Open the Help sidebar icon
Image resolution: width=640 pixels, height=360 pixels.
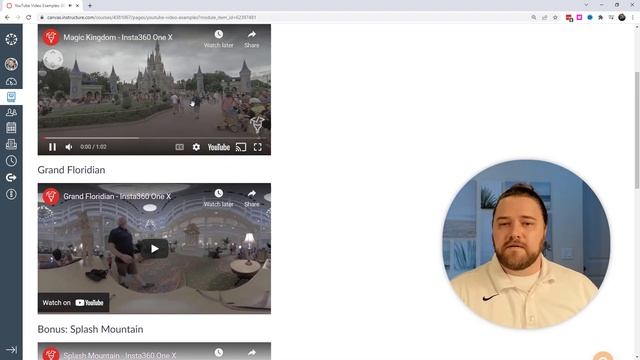(11, 194)
